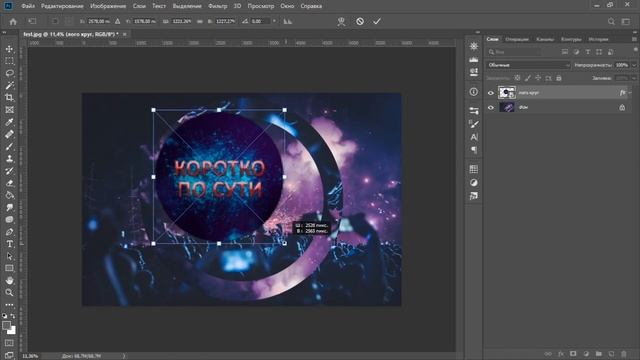The height and width of the screenshot is (360, 640).
Task: Select the Spot Healing Brush tool
Action: click(x=9, y=134)
